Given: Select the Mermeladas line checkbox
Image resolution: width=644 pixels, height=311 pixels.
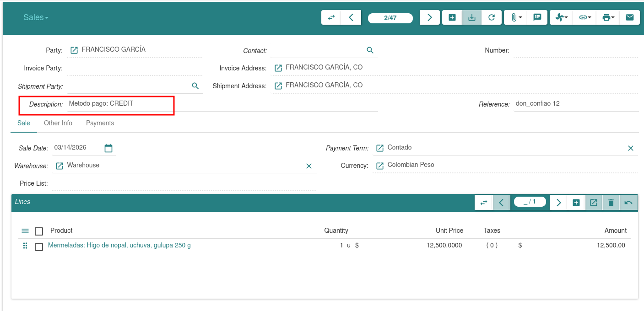Looking at the screenshot, I should 39,247.
